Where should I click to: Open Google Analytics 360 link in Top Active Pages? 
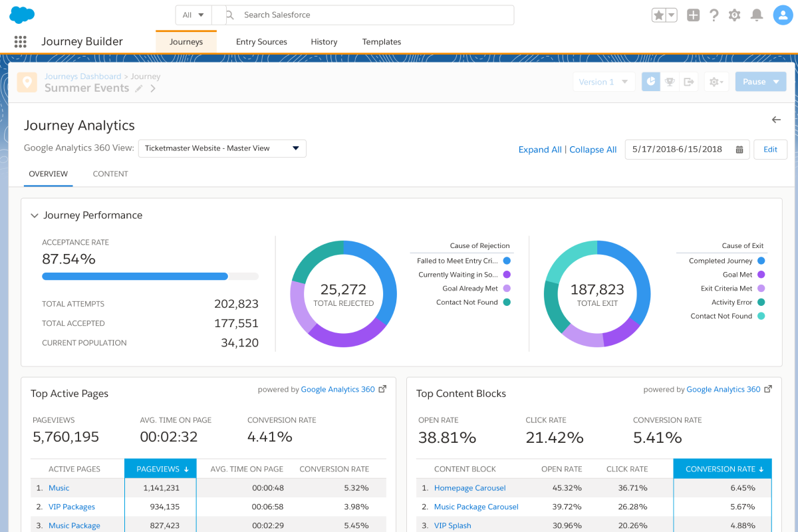(338, 390)
